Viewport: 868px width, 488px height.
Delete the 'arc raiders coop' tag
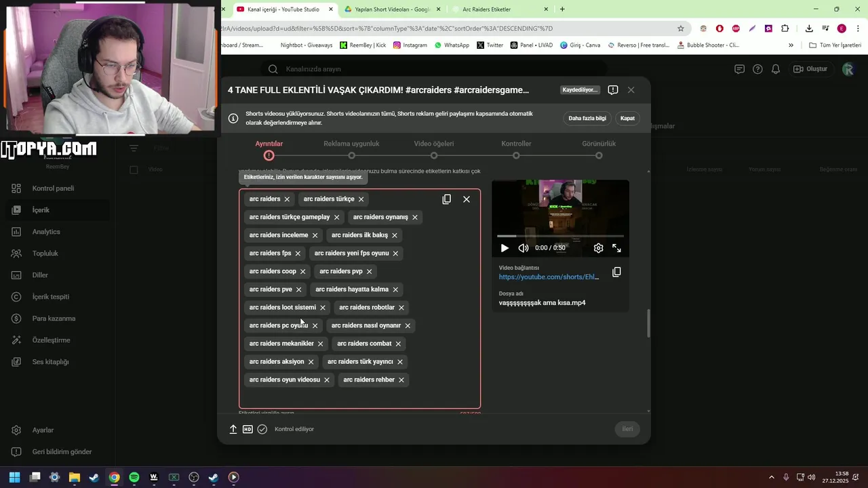[x=303, y=272]
